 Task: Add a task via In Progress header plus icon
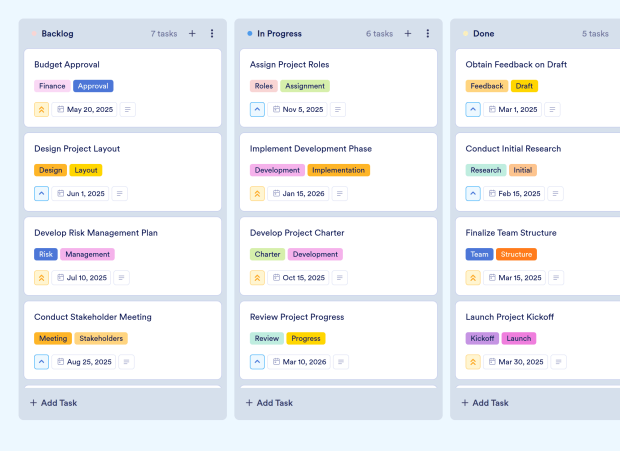point(408,34)
